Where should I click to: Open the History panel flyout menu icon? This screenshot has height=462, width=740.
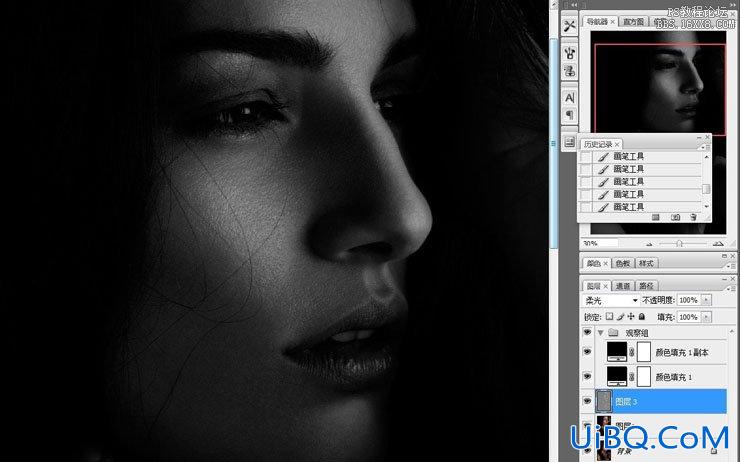pos(705,147)
